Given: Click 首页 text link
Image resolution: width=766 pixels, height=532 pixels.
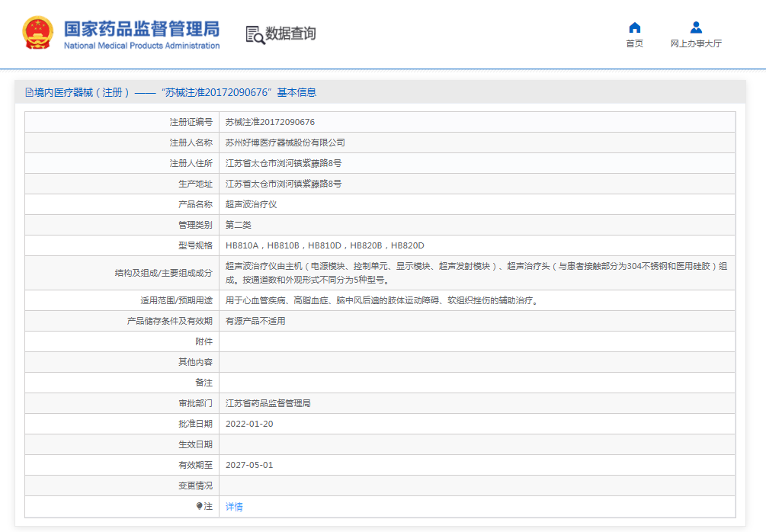Looking at the screenshot, I should coord(635,43).
